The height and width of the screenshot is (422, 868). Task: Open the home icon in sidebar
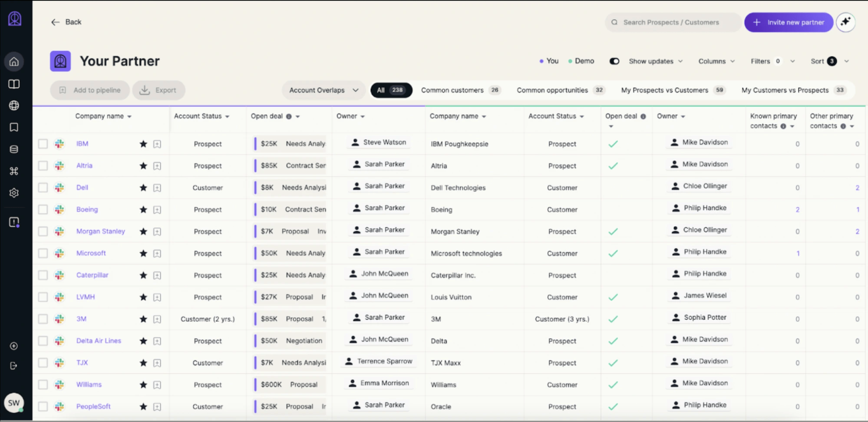(x=14, y=62)
